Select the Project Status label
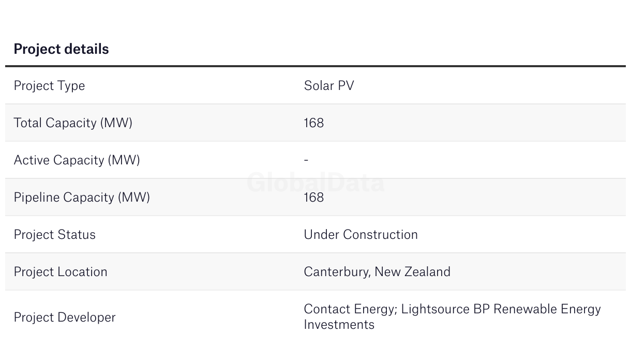 coord(55,235)
